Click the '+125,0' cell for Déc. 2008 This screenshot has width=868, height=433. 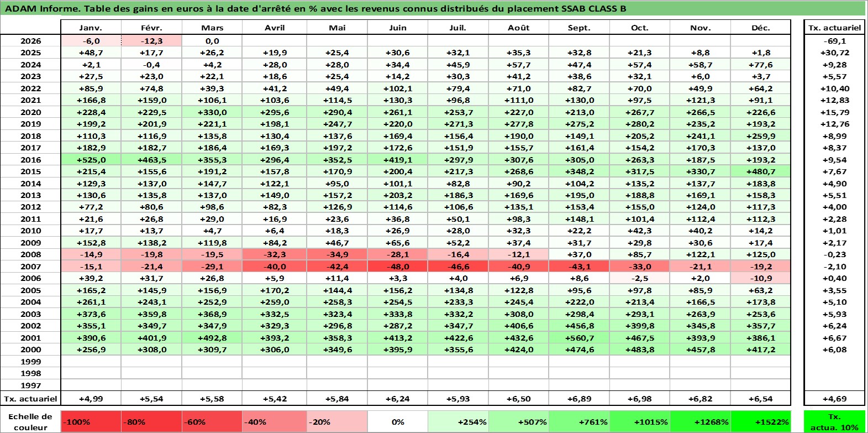(760, 254)
